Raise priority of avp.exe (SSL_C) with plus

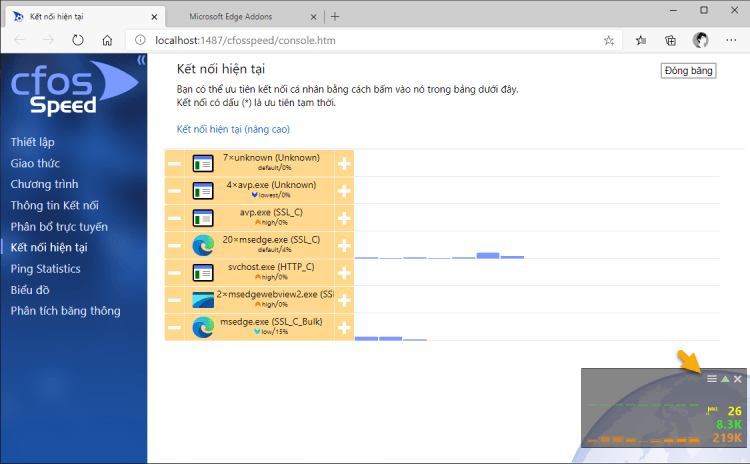coord(344,217)
